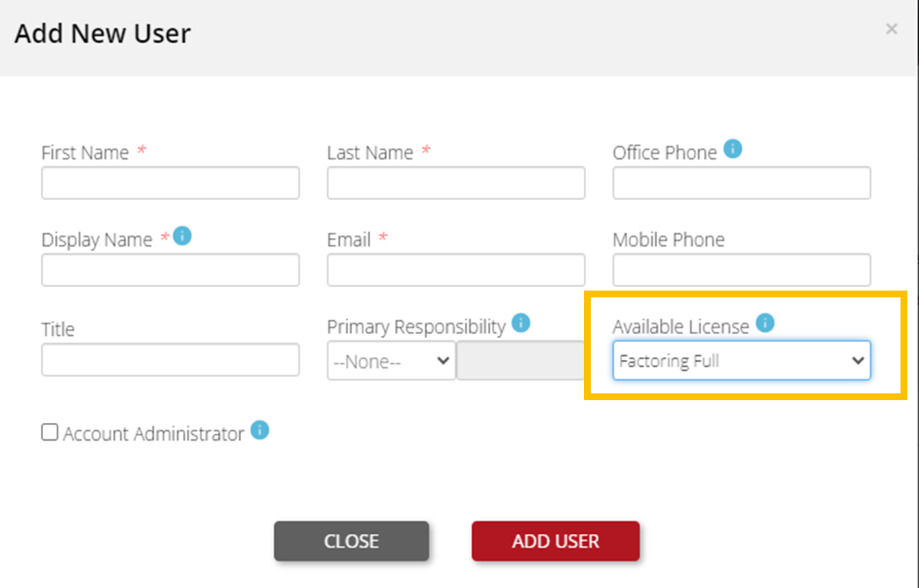
Task: Click the CLOSE button
Action: [x=351, y=541]
